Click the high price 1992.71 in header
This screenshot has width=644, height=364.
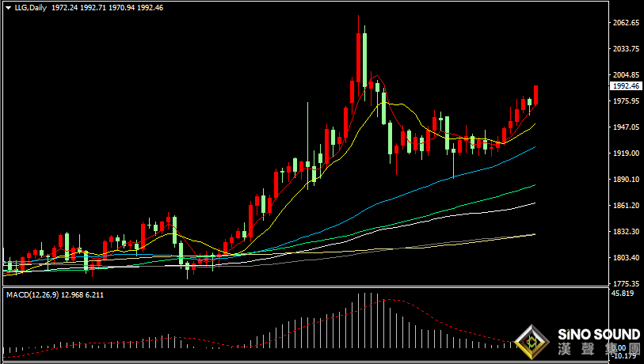coord(93,8)
